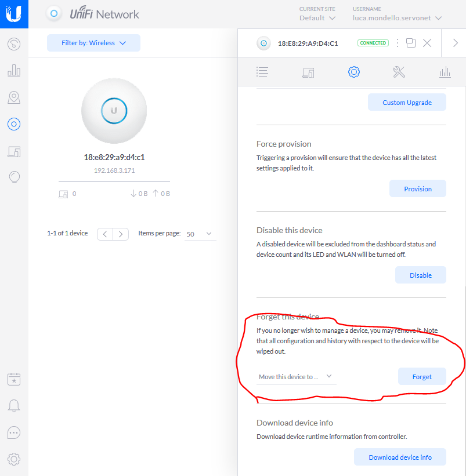The image size is (466, 476).
Task: Go to previous page of devices
Action: point(105,234)
